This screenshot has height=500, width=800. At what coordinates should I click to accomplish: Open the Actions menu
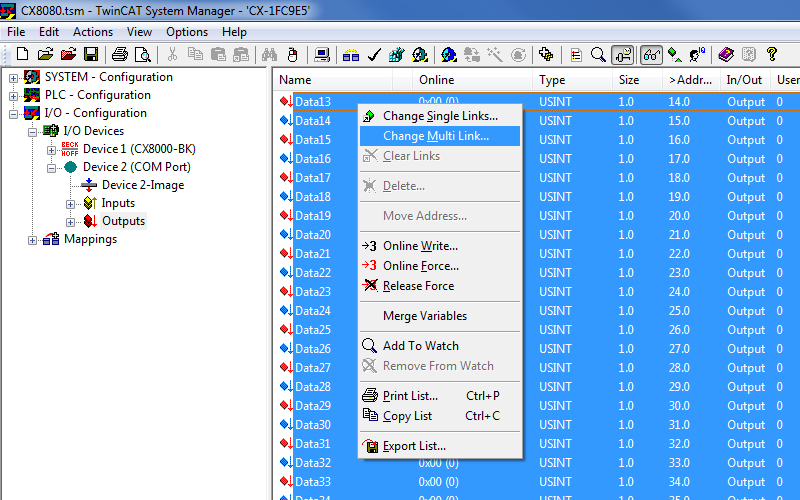point(93,32)
